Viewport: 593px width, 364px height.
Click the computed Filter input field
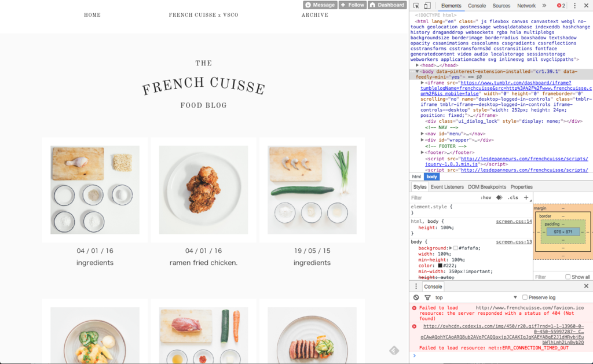pos(548,277)
